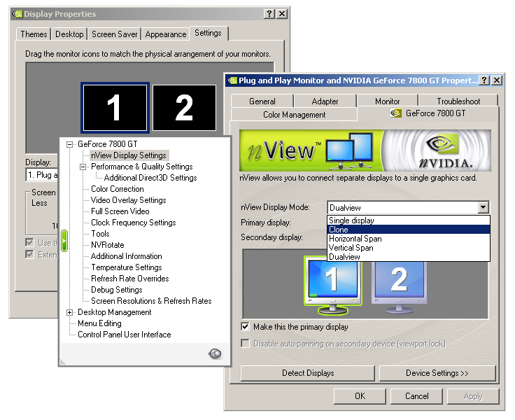
Task: Click help button in Plug and Play Monitor dialog
Action: [484, 80]
